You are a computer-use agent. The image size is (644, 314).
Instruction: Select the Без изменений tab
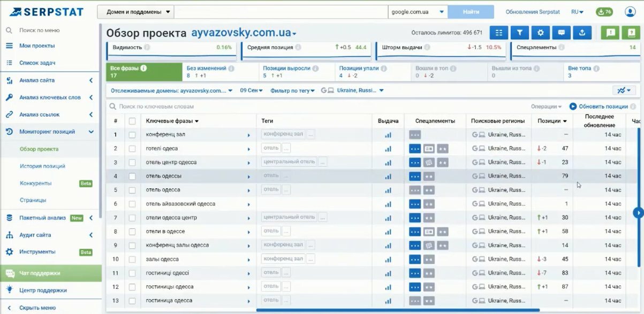pos(221,72)
